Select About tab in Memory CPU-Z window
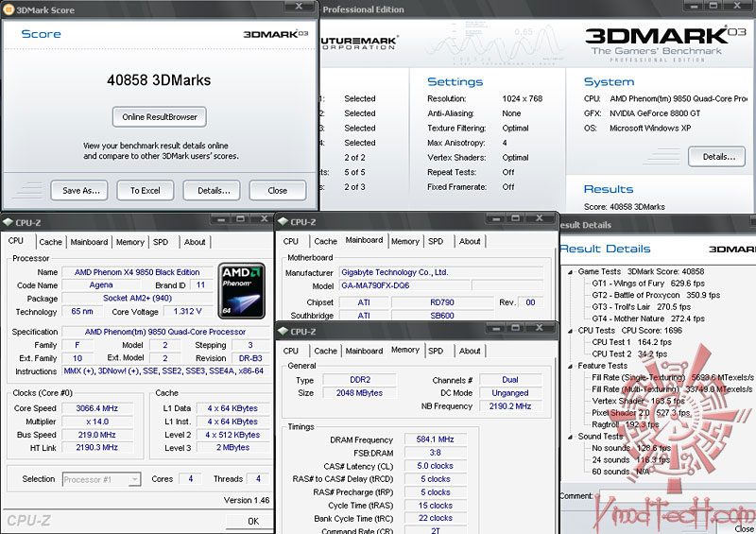Viewport: 756px width, 534px height. [470, 351]
